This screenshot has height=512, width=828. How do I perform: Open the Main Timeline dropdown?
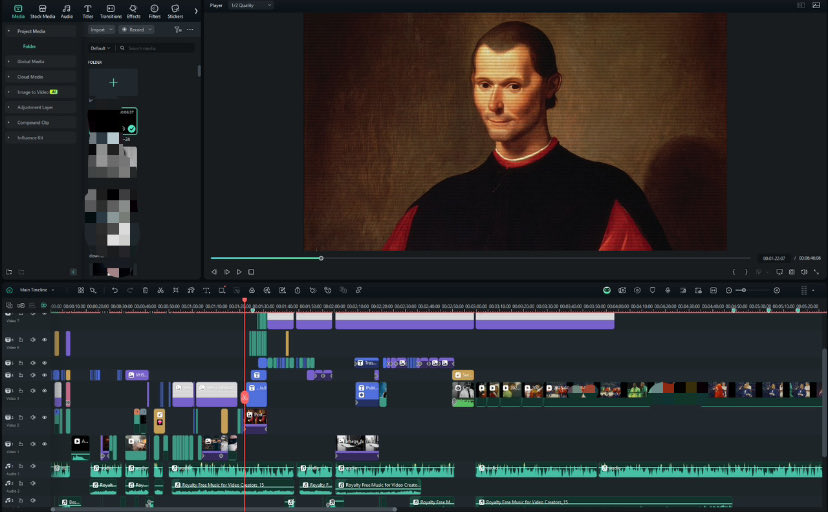[37, 290]
